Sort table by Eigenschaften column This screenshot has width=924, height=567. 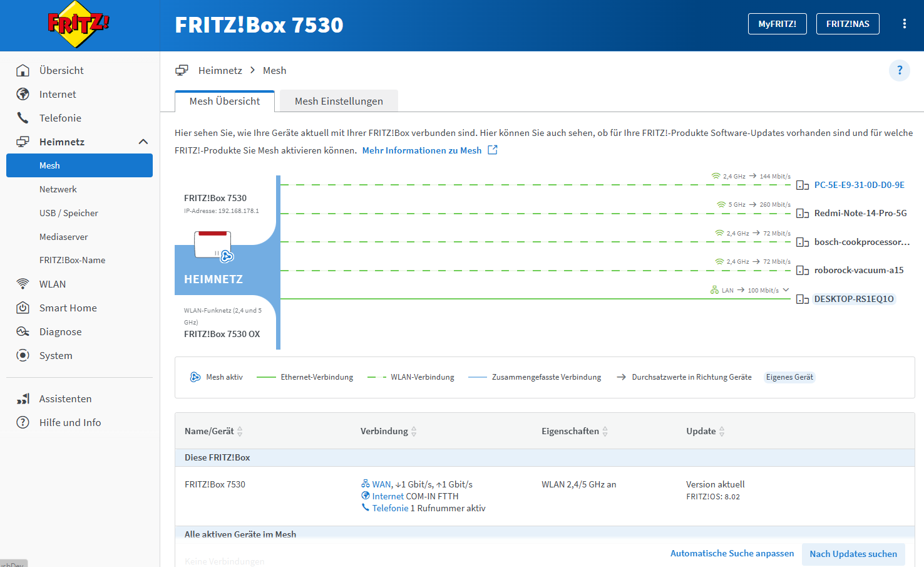(x=575, y=431)
